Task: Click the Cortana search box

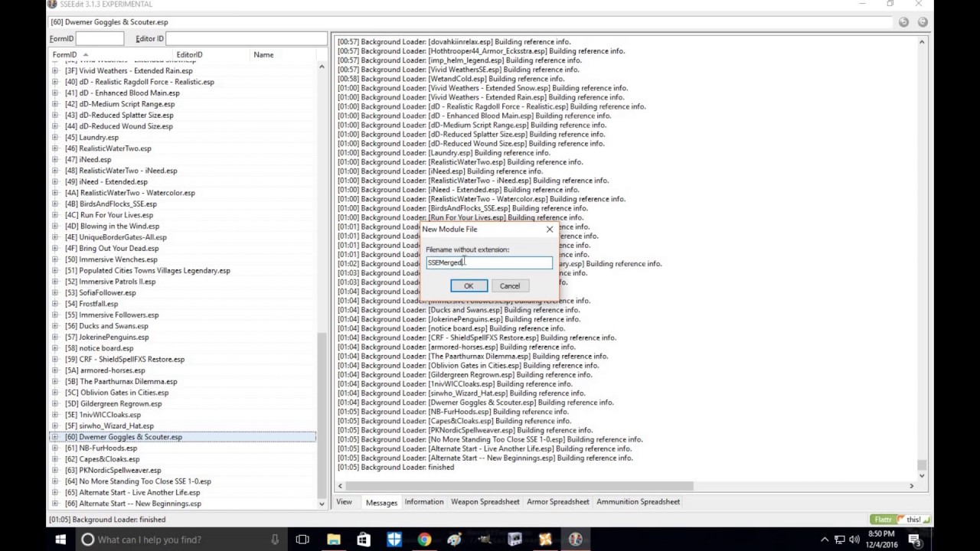Action: point(181,540)
